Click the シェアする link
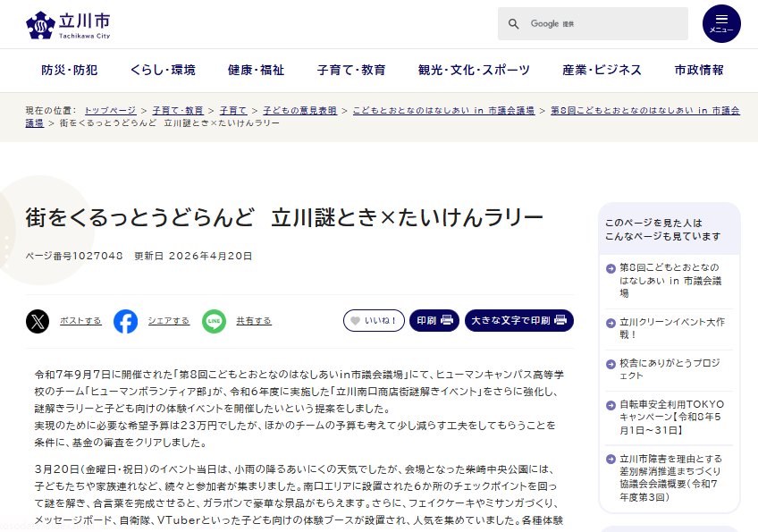This screenshot has width=758, height=532. point(169,321)
